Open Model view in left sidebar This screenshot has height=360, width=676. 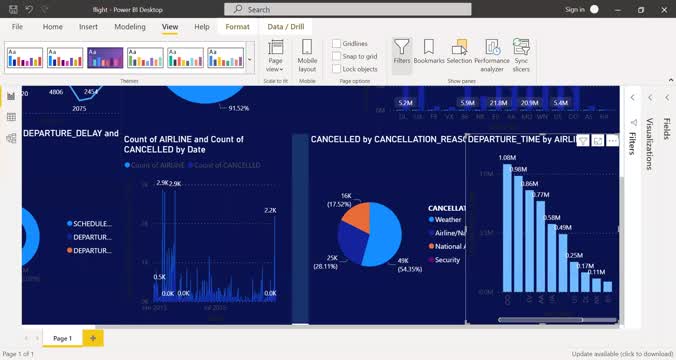pyautogui.click(x=11, y=138)
